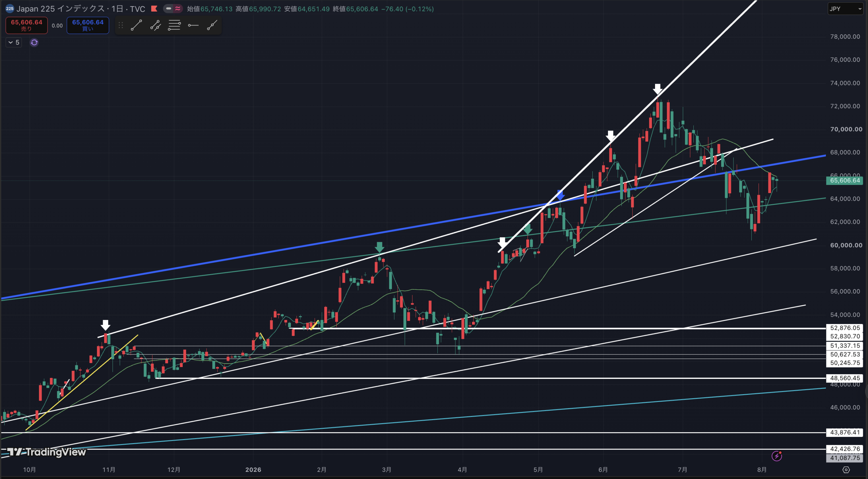Click the blue buy 65,606.64 button
The height and width of the screenshot is (479, 868).
tap(88, 25)
